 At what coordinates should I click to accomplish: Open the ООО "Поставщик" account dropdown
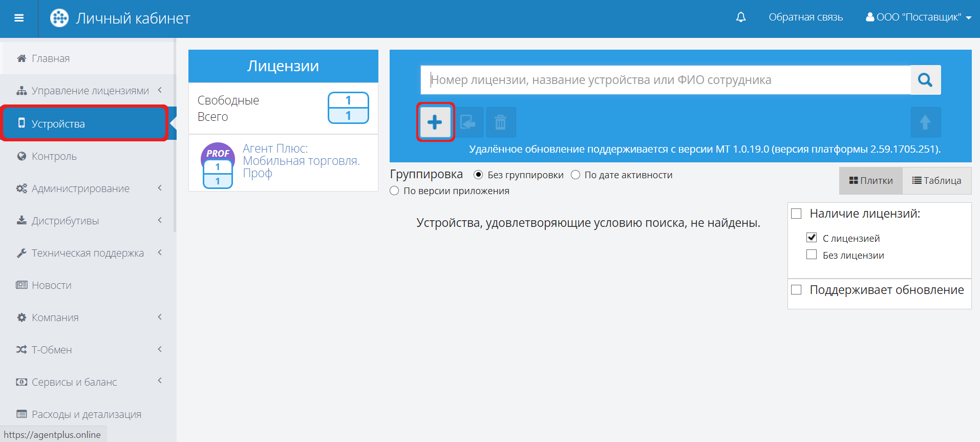pos(919,17)
